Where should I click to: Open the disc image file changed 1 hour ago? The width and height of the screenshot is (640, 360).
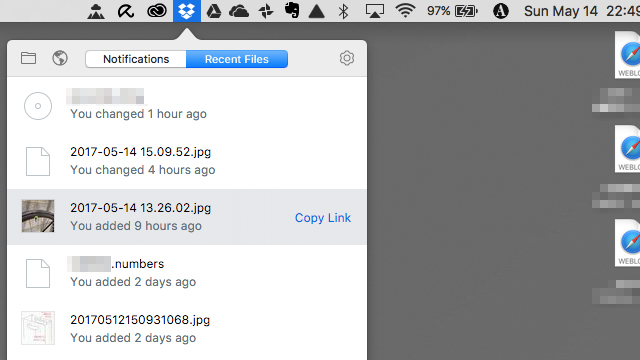pos(187,105)
